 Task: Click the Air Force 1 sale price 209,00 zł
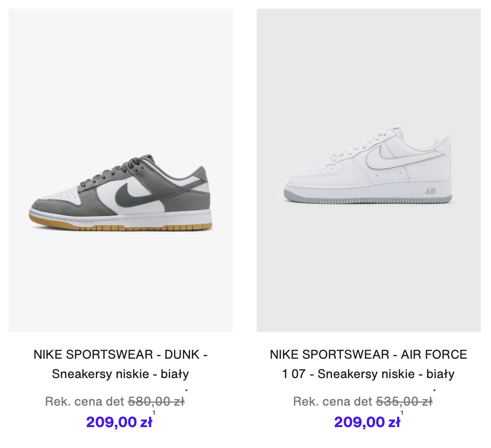tap(367, 422)
